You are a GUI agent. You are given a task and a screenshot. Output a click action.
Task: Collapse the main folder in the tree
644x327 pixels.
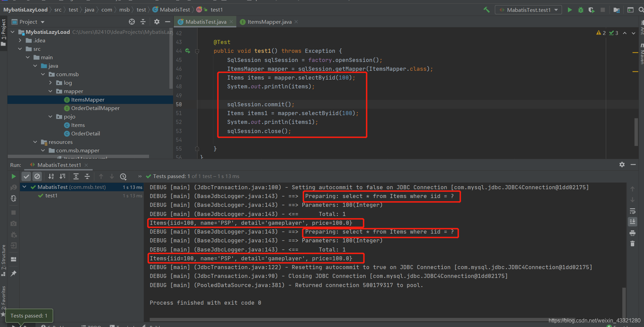pyautogui.click(x=28, y=57)
